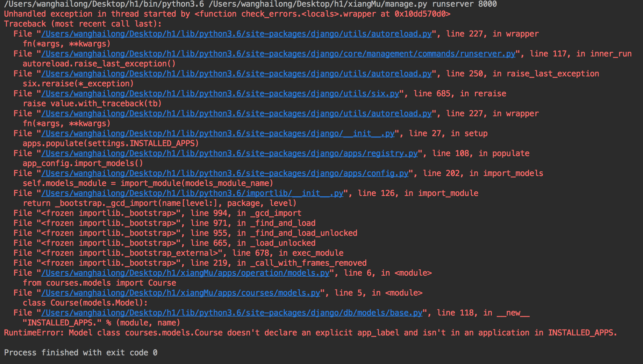
Task: Click the 'line 994, in _gcd_import' row
Action: [x=157, y=213]
